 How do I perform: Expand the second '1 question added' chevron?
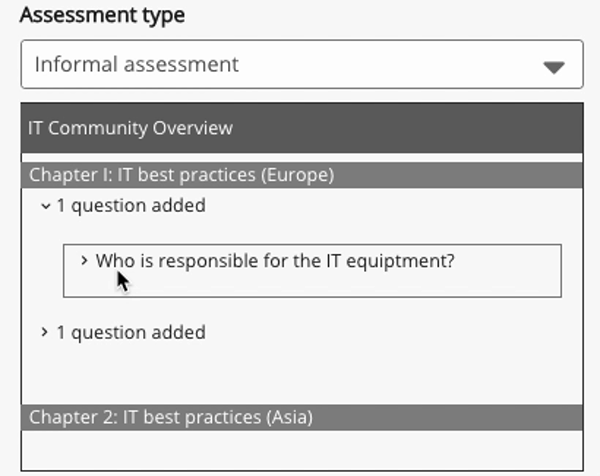(x=45, y=332)
